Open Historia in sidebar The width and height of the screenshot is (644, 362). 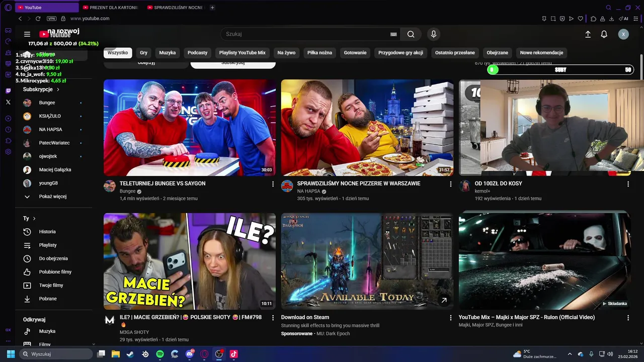pos(53,232)
